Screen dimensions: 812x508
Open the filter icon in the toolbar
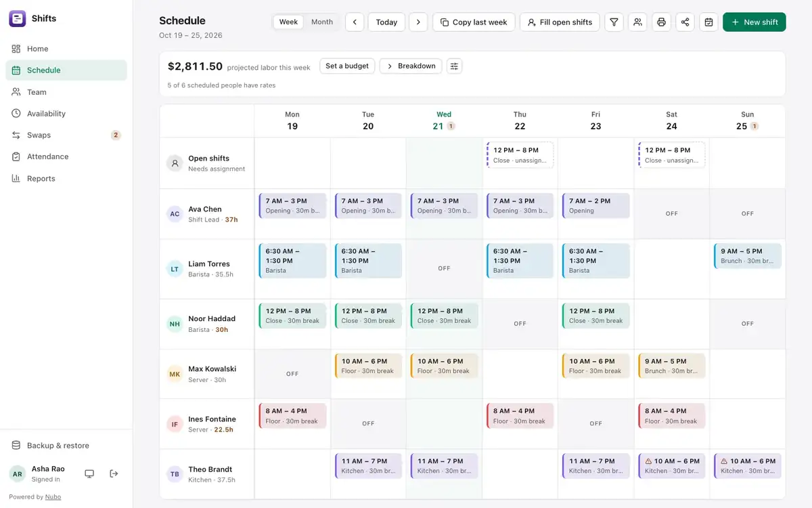(614, 22)
